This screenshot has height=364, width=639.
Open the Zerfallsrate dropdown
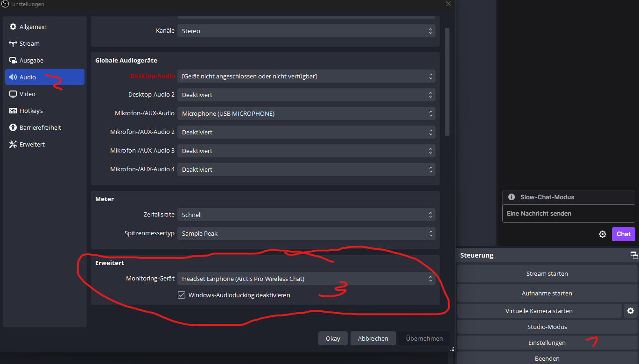click(x=306, y=215)
